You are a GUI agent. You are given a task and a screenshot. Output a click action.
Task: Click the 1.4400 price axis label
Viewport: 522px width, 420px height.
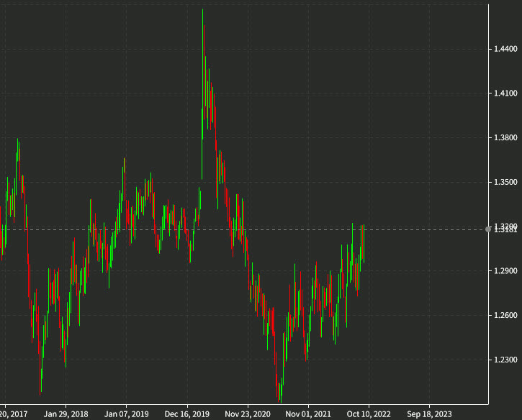(x=504, y=49)
